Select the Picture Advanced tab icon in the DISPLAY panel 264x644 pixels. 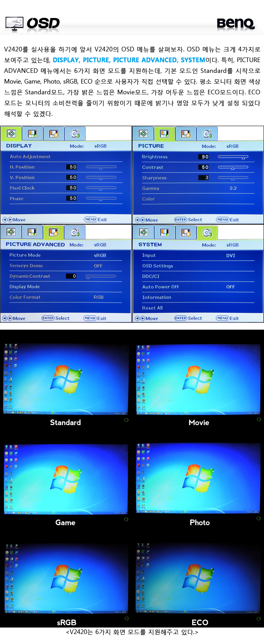point(54,133)
